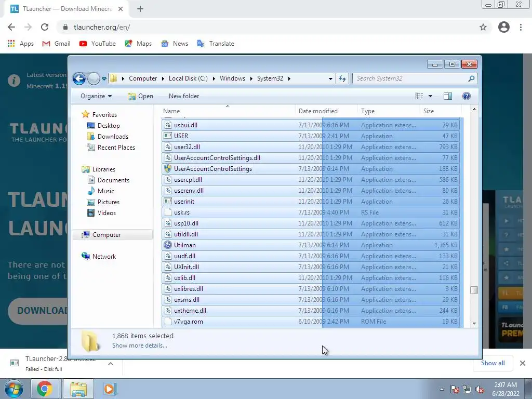Select Windows breadcrumb segment
The width and height of the screenshot is (532, 399).
[232, 78]
